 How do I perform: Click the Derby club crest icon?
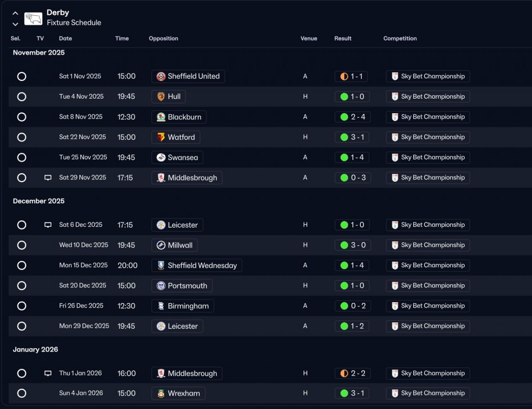coord(33,18)
